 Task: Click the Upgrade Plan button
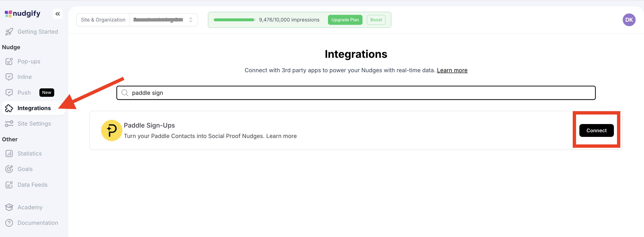345,20
